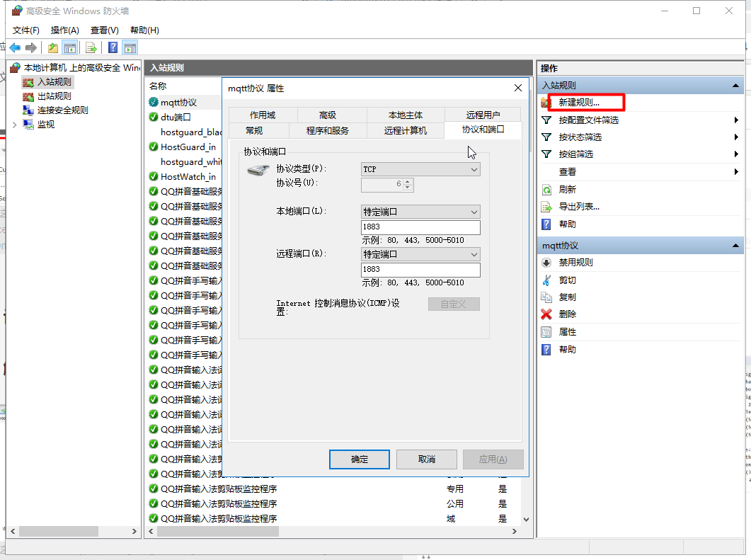Select the HostWatch_in rule row

tap(185, 177)
